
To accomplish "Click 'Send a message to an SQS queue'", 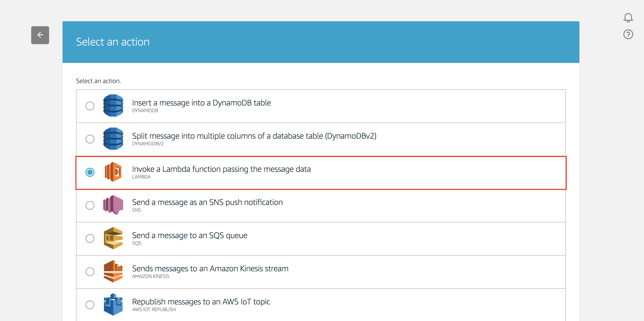I will tap(190, 235).
